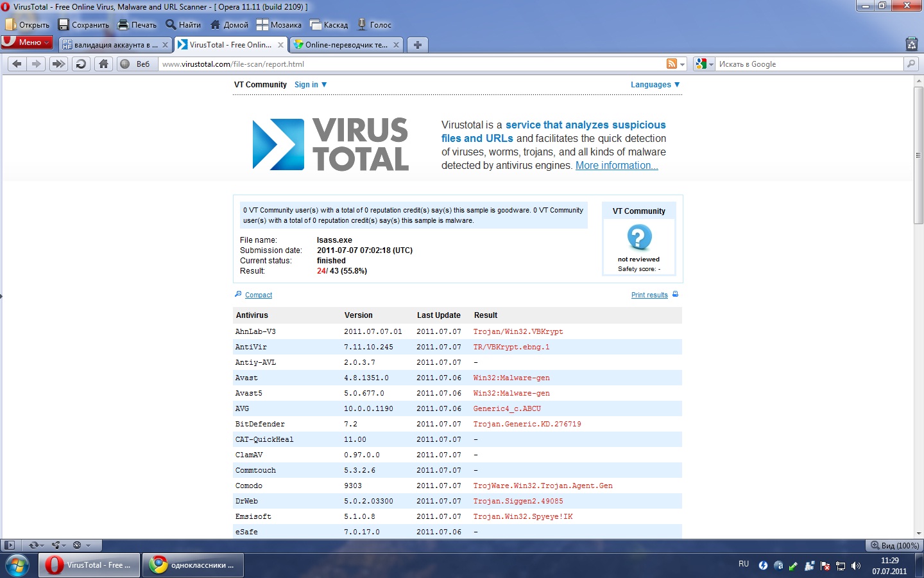Click the scrollbar down arrow

[x=918, y=532]
